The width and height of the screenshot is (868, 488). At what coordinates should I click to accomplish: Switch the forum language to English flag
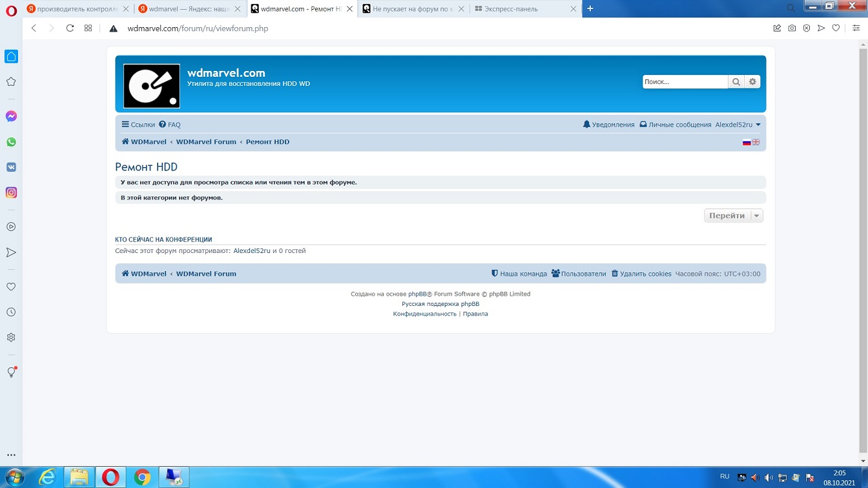(756, 142)
